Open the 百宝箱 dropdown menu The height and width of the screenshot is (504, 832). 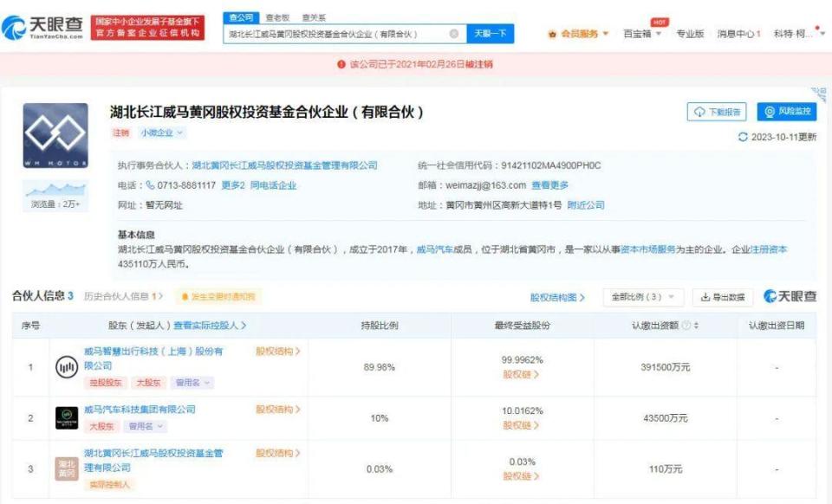[642, 34]
